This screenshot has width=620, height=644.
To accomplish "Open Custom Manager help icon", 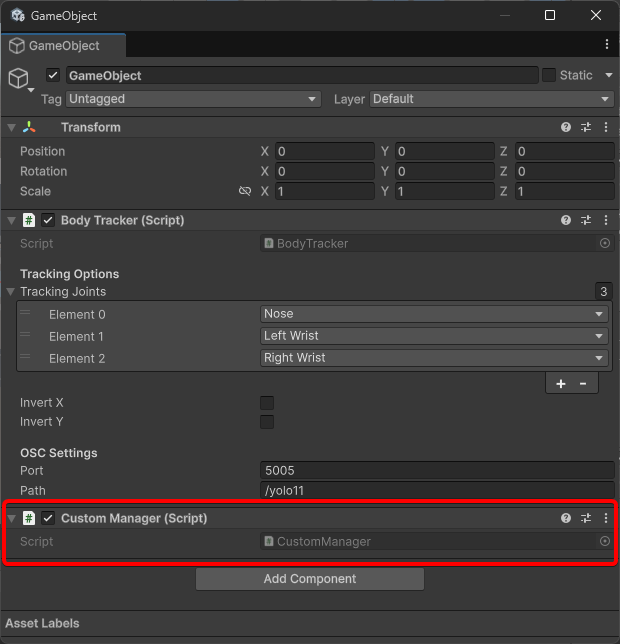I will 566,518.
